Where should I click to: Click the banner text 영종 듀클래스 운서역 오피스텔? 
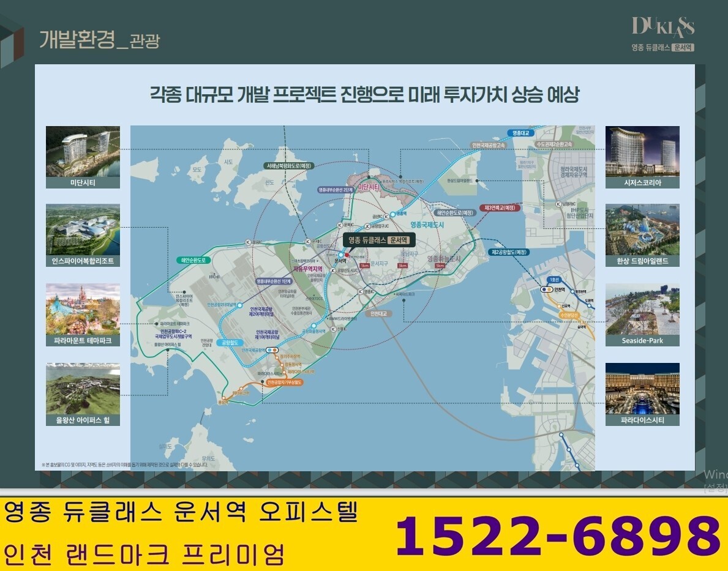181,512
